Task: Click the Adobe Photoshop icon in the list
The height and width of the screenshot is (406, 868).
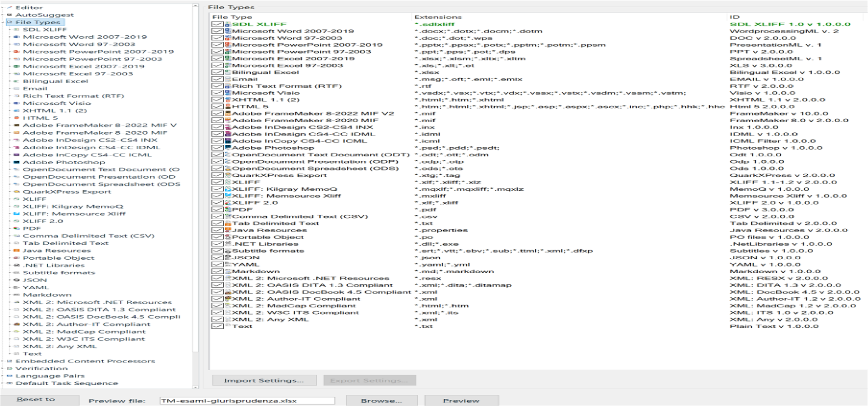Action: click(x=228, y=148)
